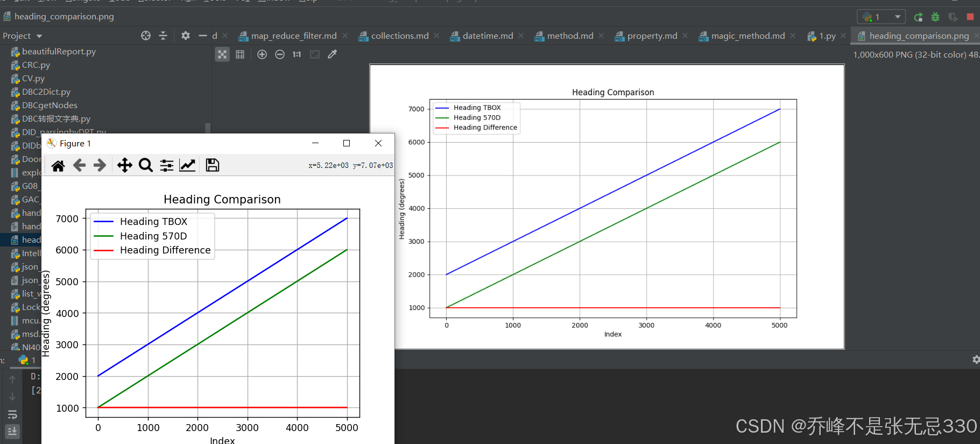980x444 pixels.
Task: Collapse all in the Project panel
Action: [x=163, y=36]
